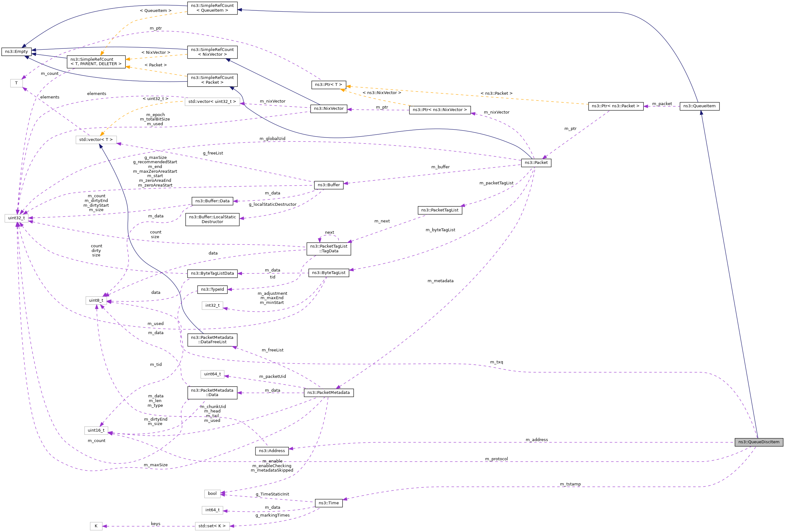This screenshot has height=532, width=785.
Task: Click the m_packet edge label
Action: tap(662, 104)
